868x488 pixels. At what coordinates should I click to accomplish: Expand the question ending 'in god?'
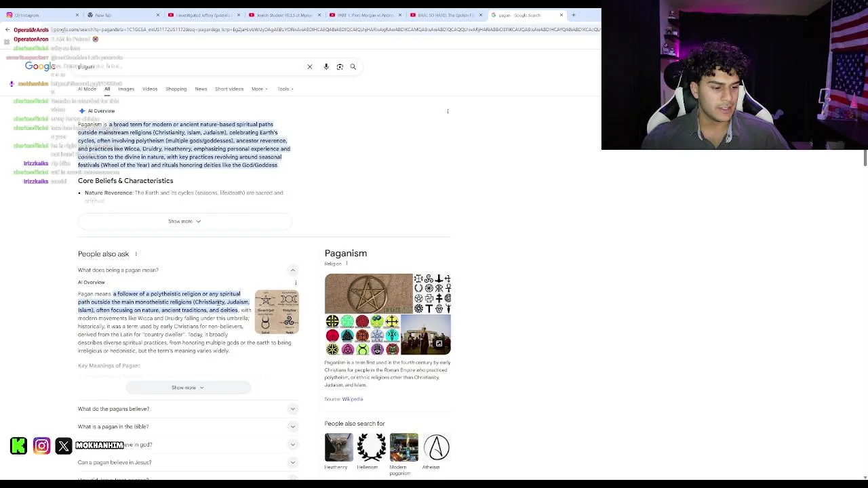coord(188,445)
